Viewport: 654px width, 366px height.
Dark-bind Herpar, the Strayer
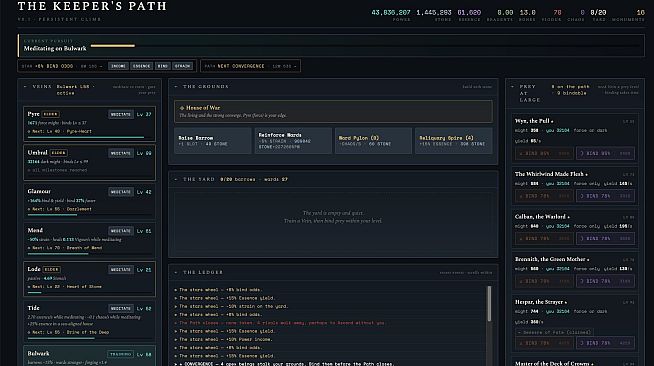point(606,343)
